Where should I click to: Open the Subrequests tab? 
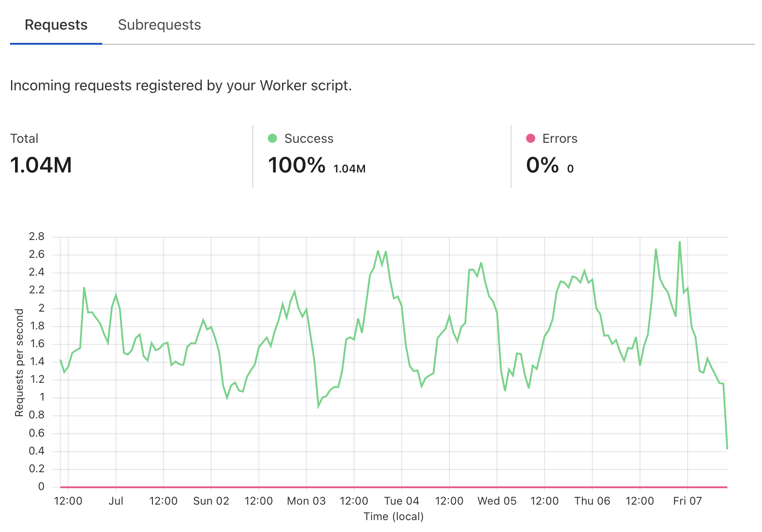coord(159,25)
